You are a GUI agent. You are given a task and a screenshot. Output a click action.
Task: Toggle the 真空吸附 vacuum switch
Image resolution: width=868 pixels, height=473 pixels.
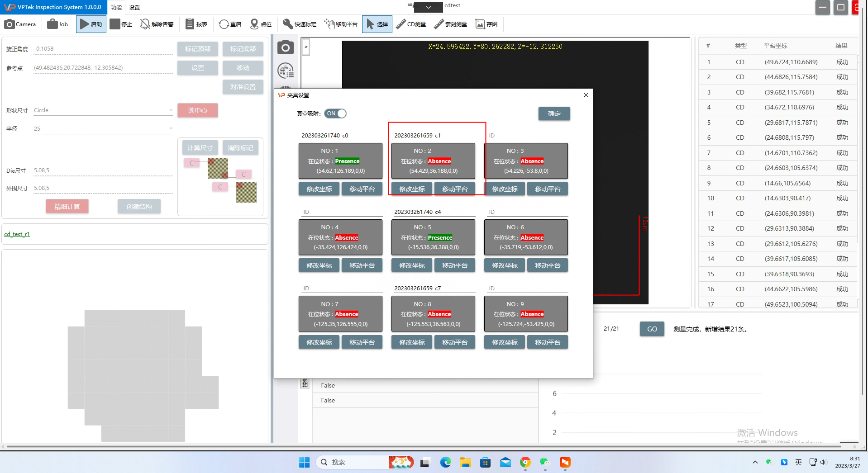(x=335, y=114)
